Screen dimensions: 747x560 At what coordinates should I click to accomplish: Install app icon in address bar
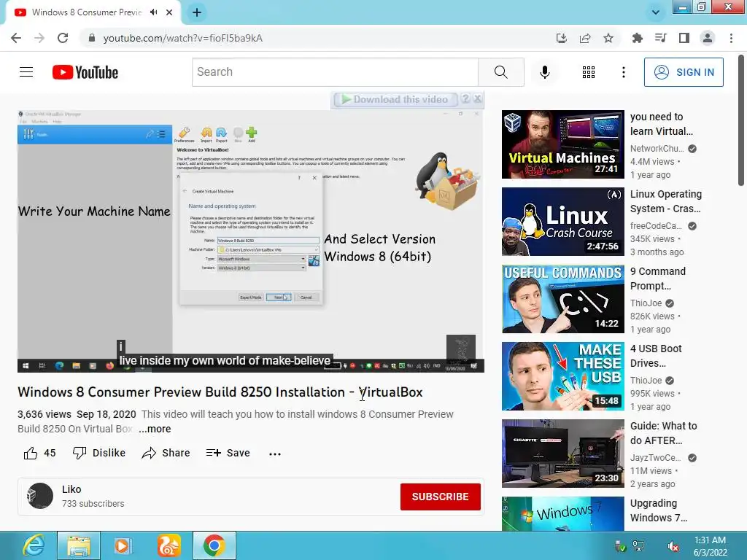[562, 38]
